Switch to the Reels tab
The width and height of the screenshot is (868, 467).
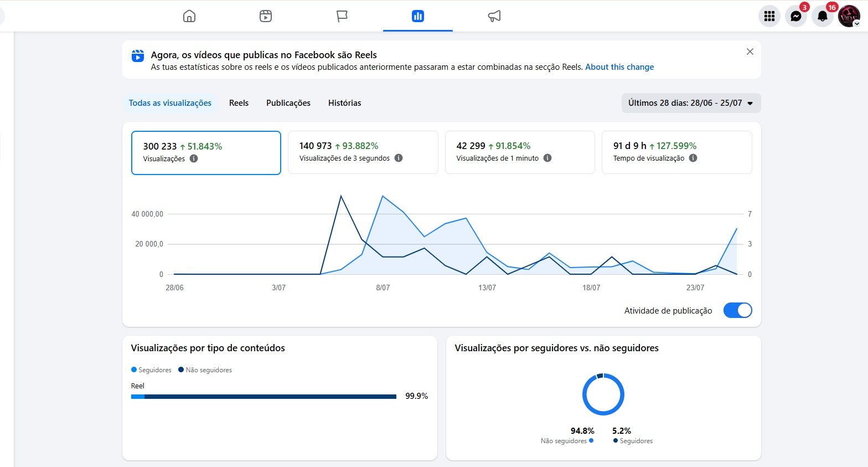[x=239, y=103]
